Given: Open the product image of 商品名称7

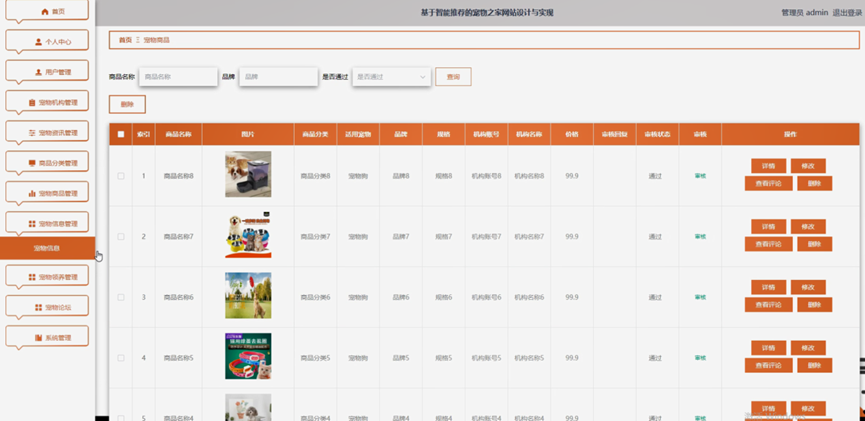Looking at the screenshot, I should tap(248, 235).
